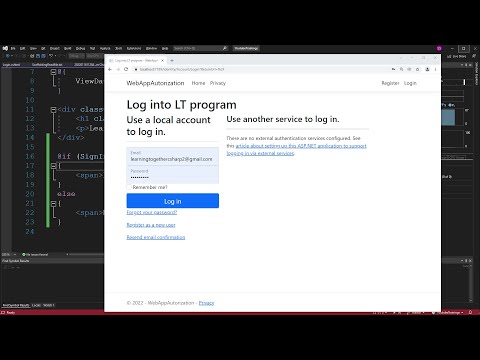Click Save All in Visual Studio toolbar

pyautogui.click(x=43, y=56)
